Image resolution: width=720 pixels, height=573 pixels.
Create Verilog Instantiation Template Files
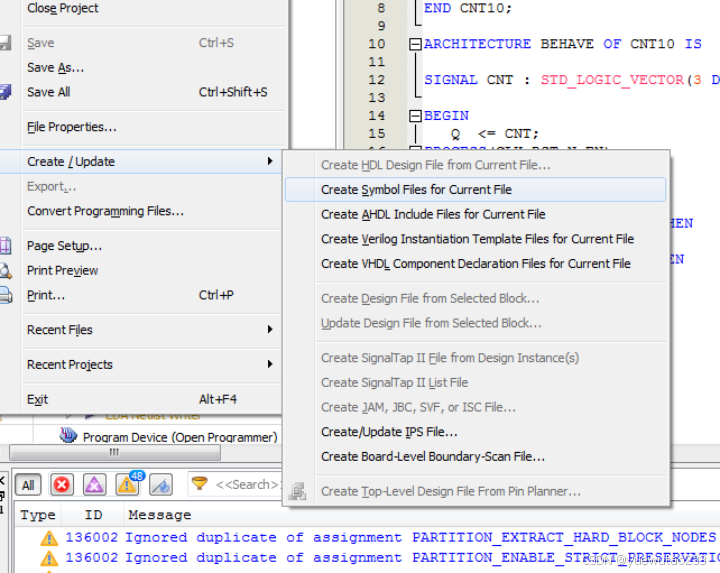coord(478,239)
